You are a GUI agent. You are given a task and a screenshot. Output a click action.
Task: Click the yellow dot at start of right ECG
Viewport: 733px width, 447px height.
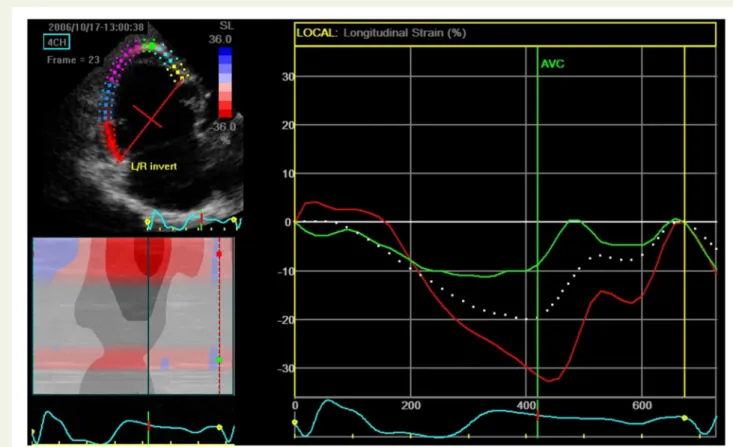click(295, 422)
